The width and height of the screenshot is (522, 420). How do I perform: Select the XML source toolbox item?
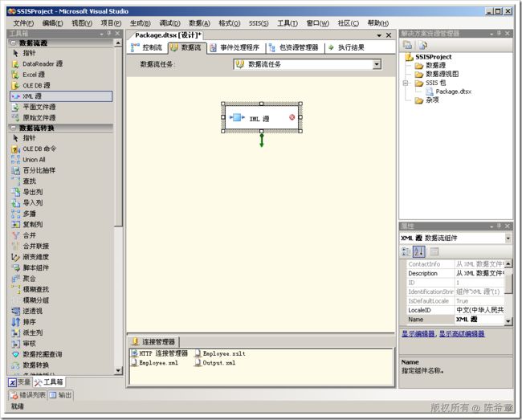tap(61, 96)
